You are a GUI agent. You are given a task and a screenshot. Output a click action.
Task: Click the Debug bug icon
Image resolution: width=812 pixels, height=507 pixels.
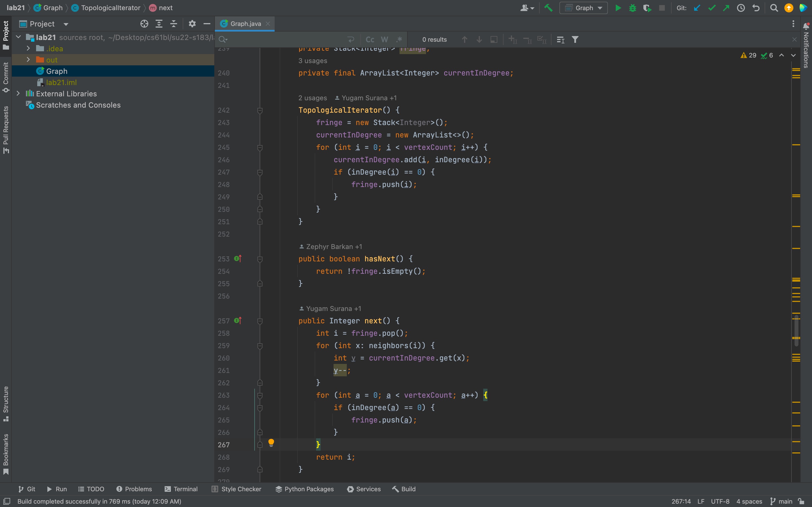coord(632,8)
